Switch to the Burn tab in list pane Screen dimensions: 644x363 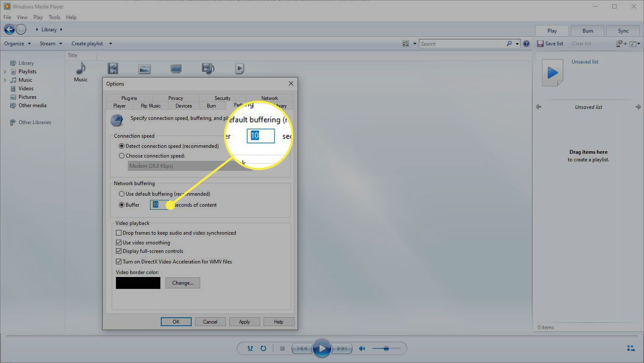588,30
